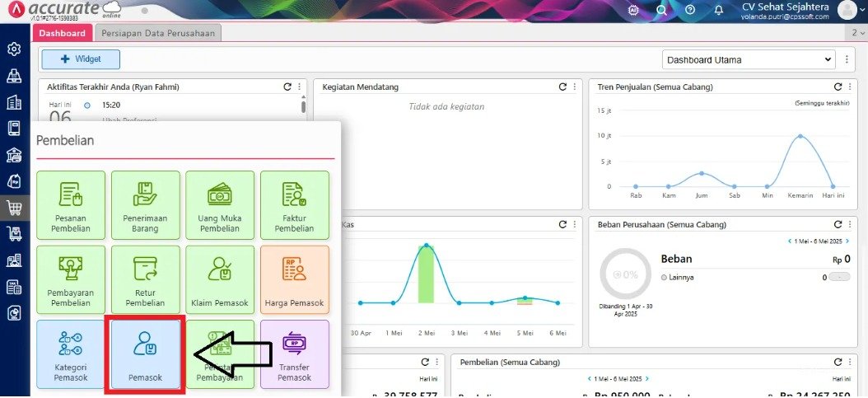
Task: Click the shopping cart Pembelian sidebar icon
Action: tap(14, 208)
